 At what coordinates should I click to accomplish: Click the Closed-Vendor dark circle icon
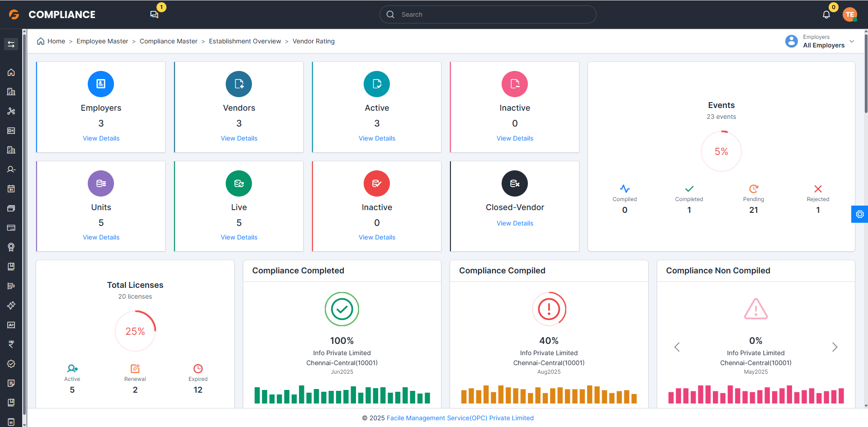click(x=515, y=183)
